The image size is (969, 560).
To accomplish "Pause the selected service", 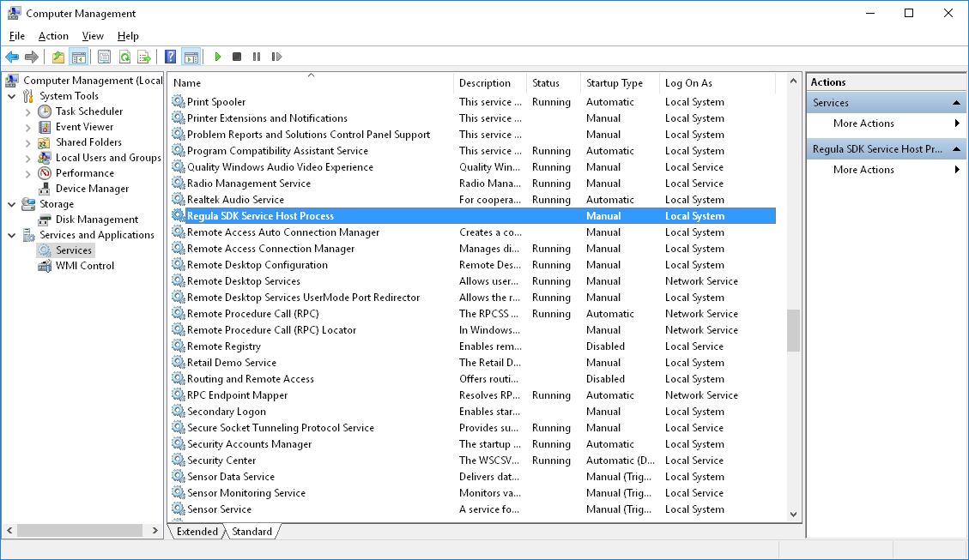I will 257,57.
